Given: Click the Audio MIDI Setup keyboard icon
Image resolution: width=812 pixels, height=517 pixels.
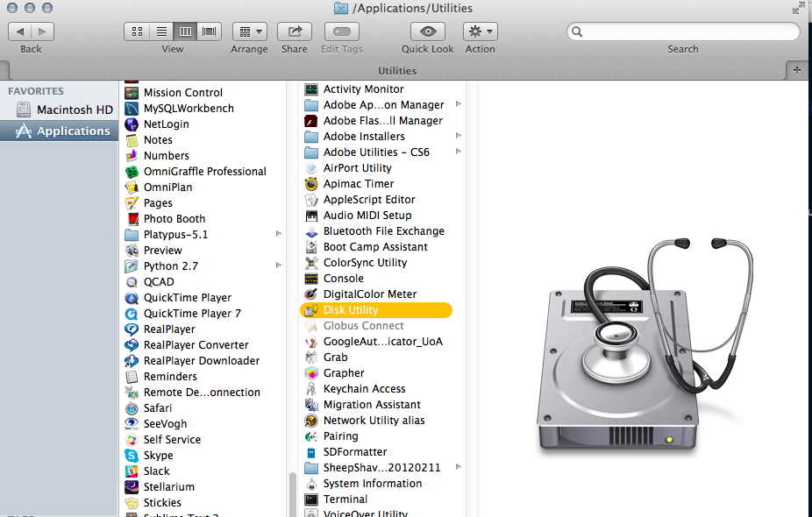Looking at the screenshot, I should pyautogui.click(x=311, y=216).
